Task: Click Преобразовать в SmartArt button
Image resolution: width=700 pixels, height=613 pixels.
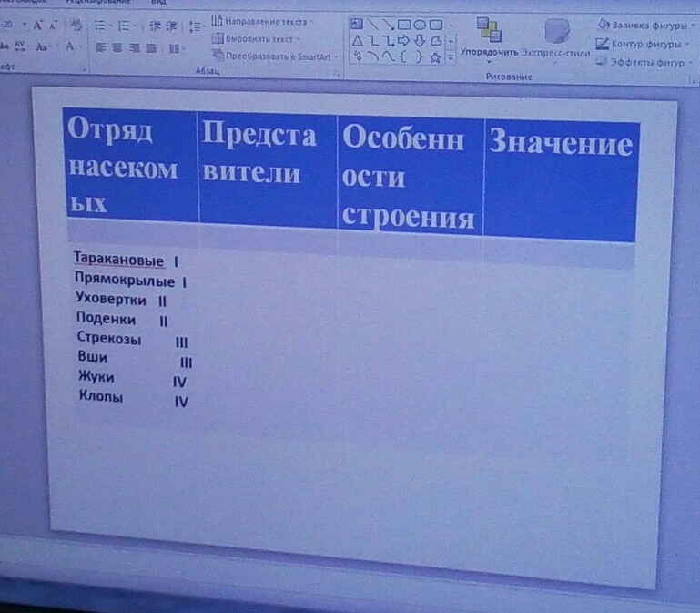Action: [274, 56]
